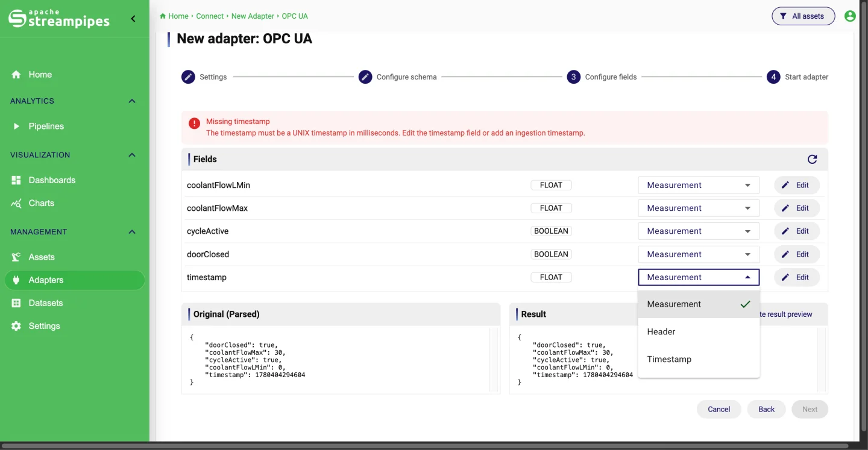Click the Settings gear icon
Screen dimensions: 868x450
[x=16, y=326]
